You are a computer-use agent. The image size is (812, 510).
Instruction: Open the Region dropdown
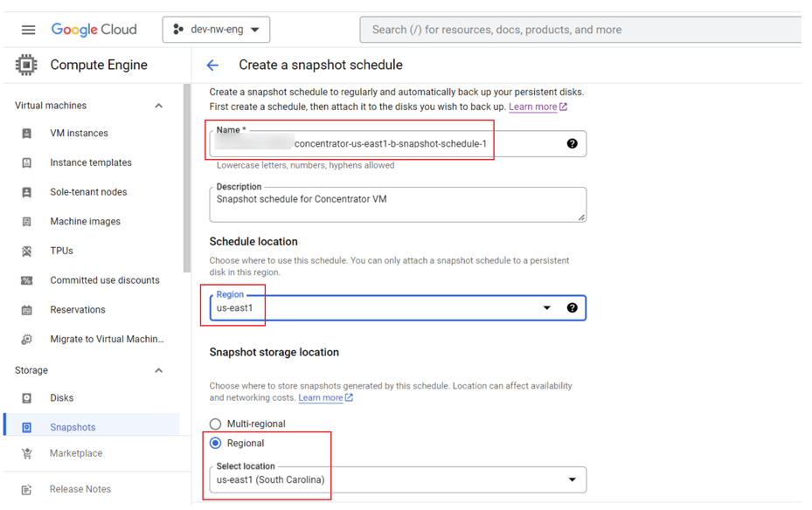[x=547, y=308]
